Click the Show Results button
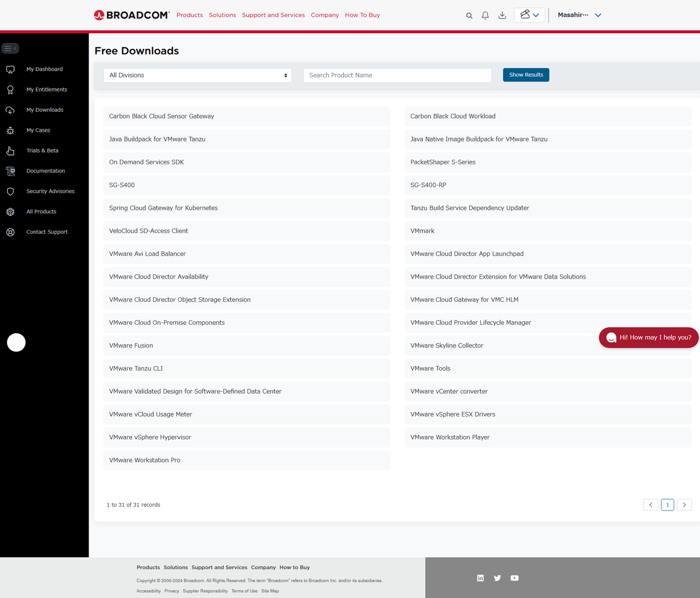700x598 pixels. pyautogui.click(x=526, y=75)
